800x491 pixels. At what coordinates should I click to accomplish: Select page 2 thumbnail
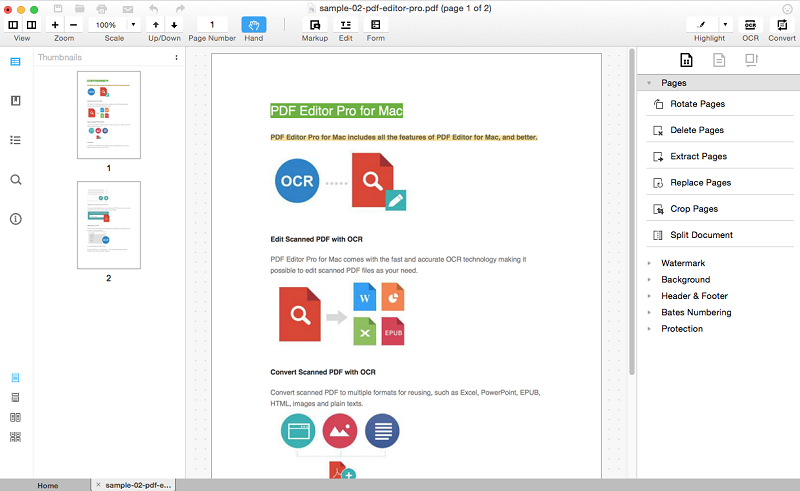tap(109, 225)
